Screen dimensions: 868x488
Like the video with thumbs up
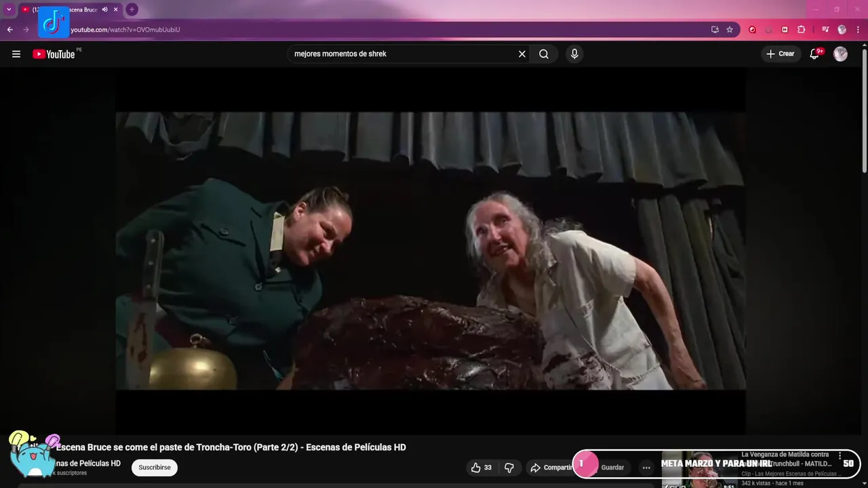coord(481,468)
